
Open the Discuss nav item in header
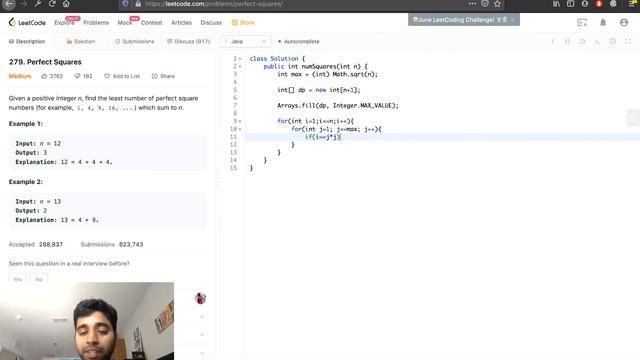[x=211, y=23]
